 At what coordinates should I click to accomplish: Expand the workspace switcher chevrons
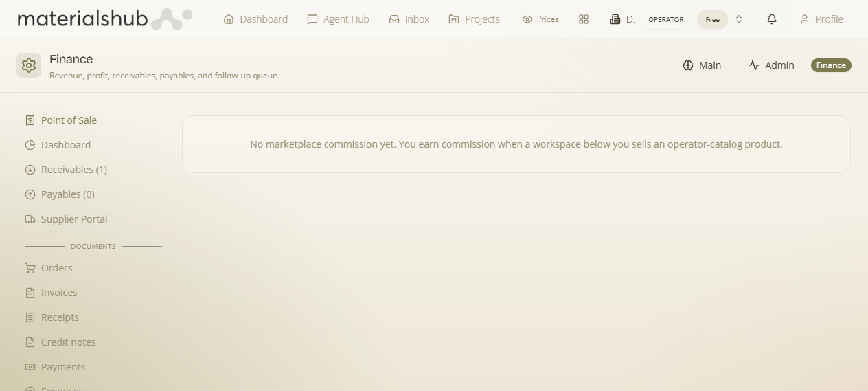[739, 19]
